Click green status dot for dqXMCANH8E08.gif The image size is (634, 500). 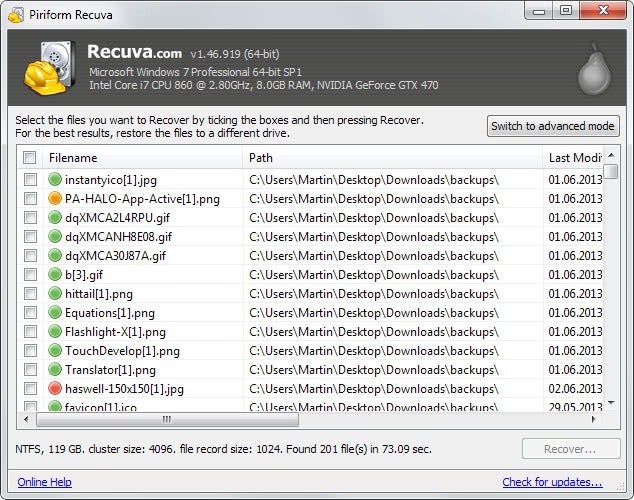click(x=55, y=236)
